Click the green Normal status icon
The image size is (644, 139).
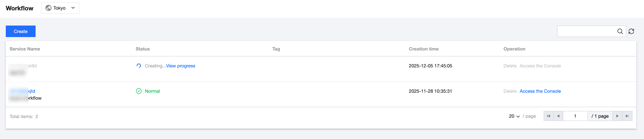[x=139, y=91]
